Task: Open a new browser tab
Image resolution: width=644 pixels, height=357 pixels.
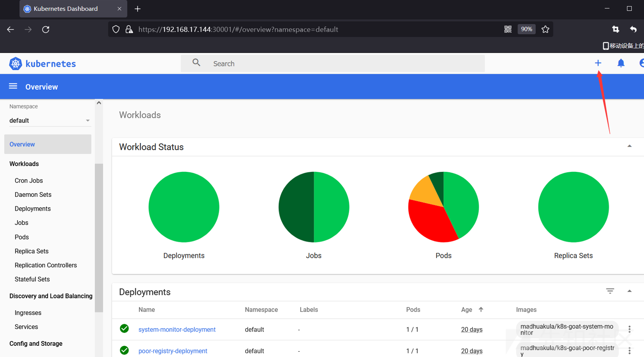Action: [137, 9]
